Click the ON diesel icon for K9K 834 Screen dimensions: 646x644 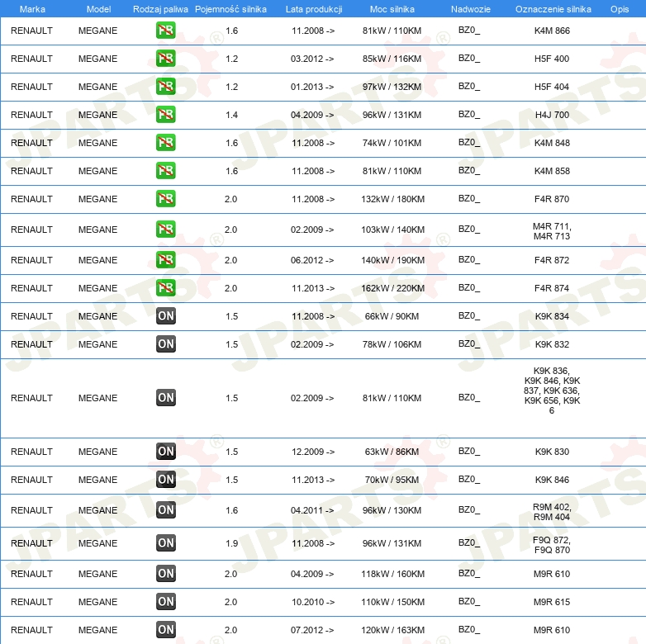coord(165,316)
